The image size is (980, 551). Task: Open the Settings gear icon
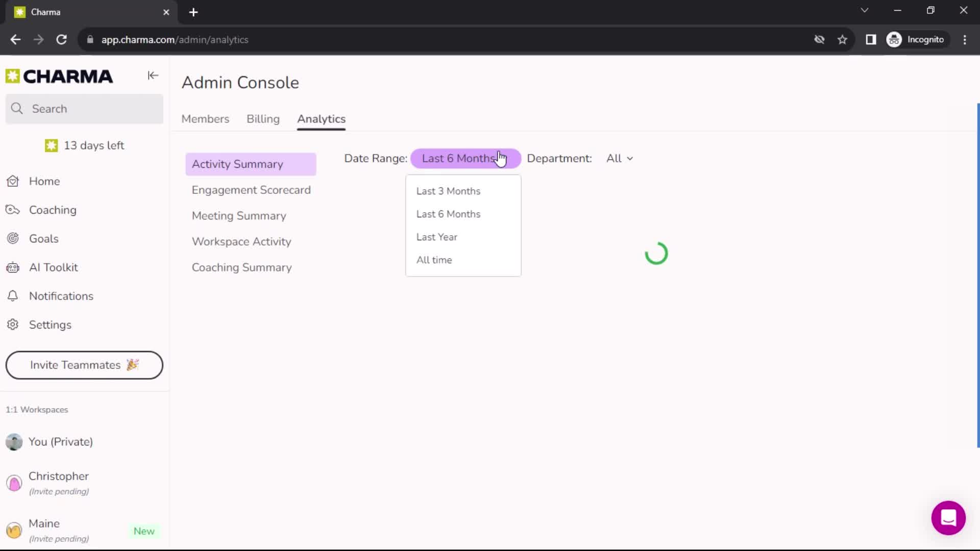(x=13, y=324)
